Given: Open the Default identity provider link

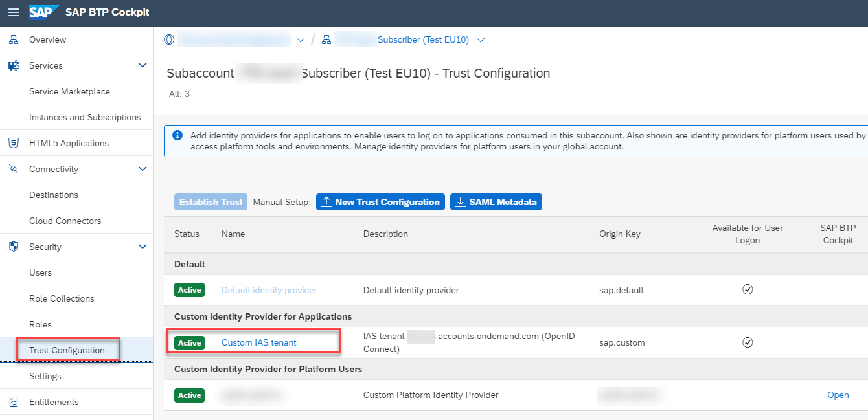Looking at the screenshot, I should click(269, 290).
